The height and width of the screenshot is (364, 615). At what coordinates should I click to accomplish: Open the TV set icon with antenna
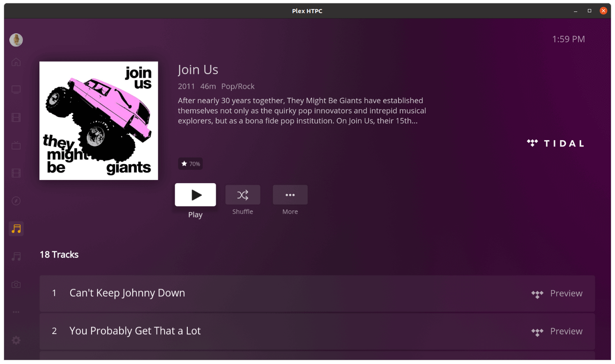16,145
